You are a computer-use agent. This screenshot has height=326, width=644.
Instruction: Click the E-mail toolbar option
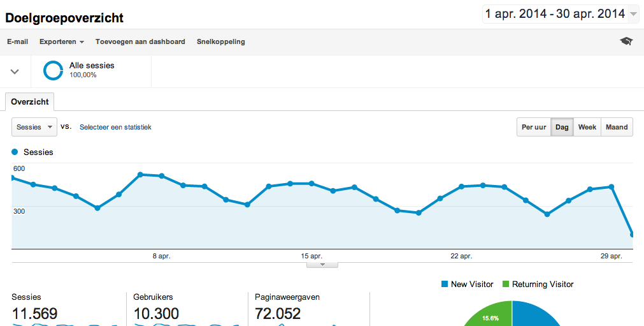18,41
